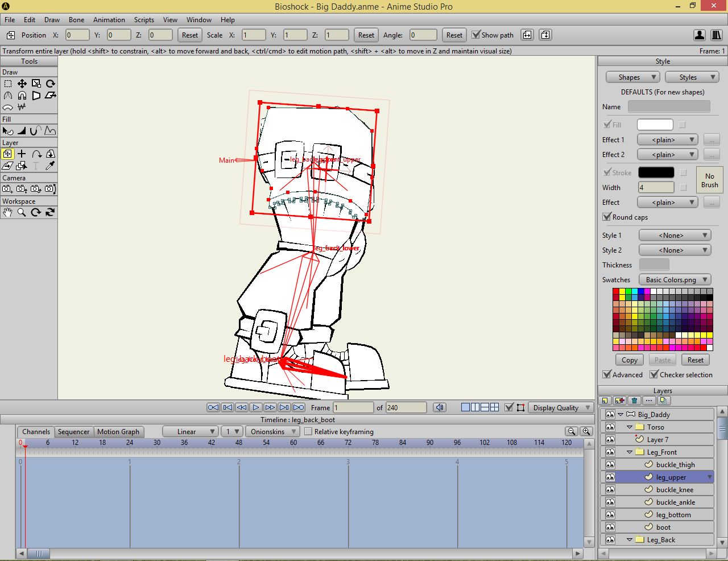Zoom in on the timeline
The image size is (728, 561).
coord(587,431)
